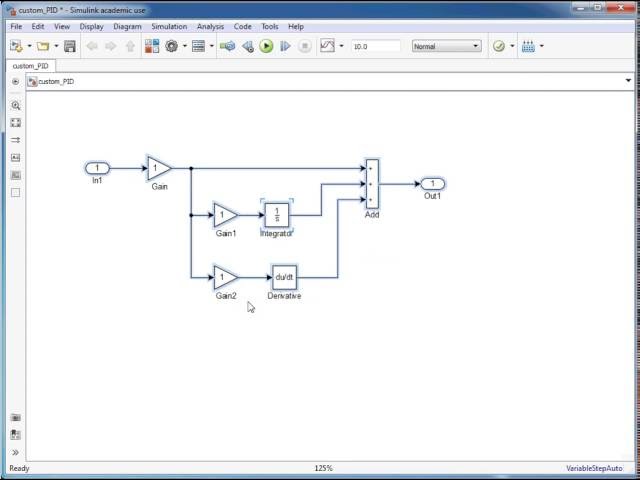Click the 125% zoom level in status bar
The width and height of the screenshot is (640, 480).
(x=324, y=468)
